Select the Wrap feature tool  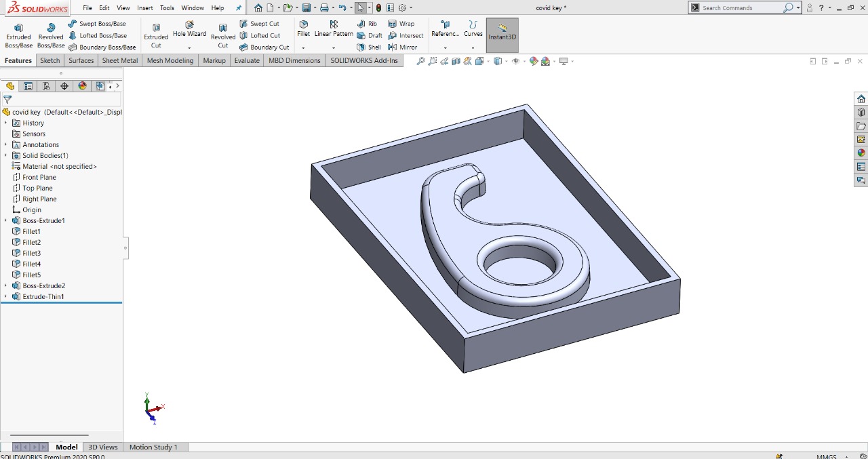tap(401, 24)
